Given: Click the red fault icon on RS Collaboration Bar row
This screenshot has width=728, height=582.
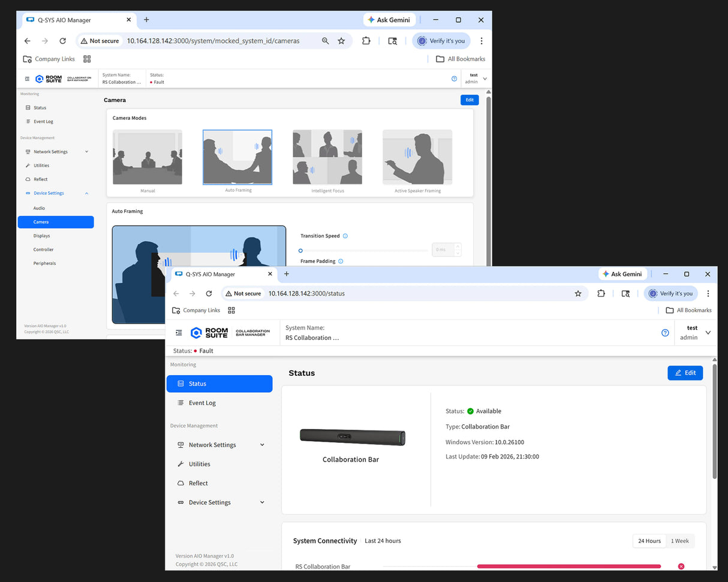Looking at the screenshot, I should [x=681, y=566].
